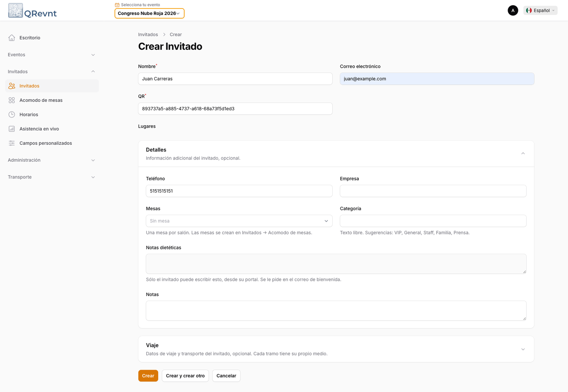Open Horarios menu item
Image resolution: width=568 pixels, height=392 pixels.
coord(52,114)
